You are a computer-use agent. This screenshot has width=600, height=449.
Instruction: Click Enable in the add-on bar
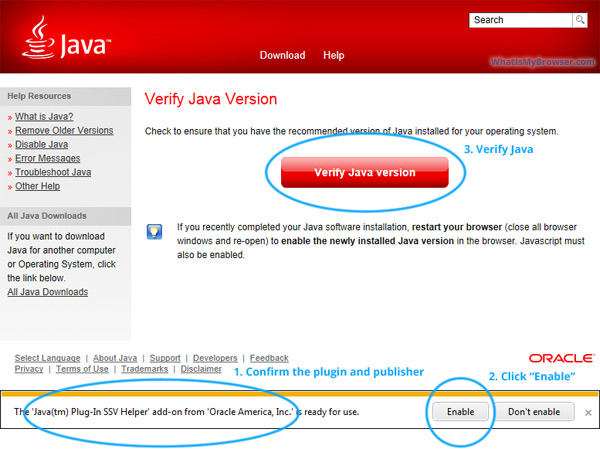point(460,412)
